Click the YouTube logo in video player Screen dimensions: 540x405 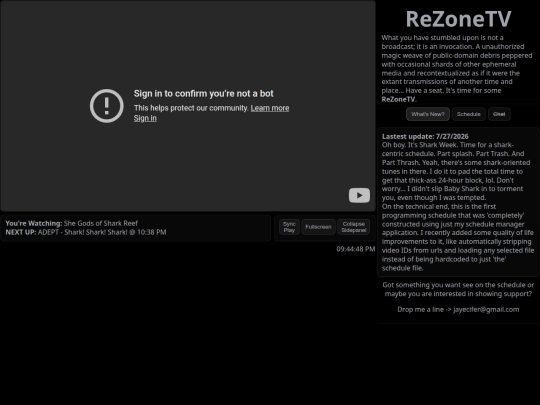click(x=359, y=195)
